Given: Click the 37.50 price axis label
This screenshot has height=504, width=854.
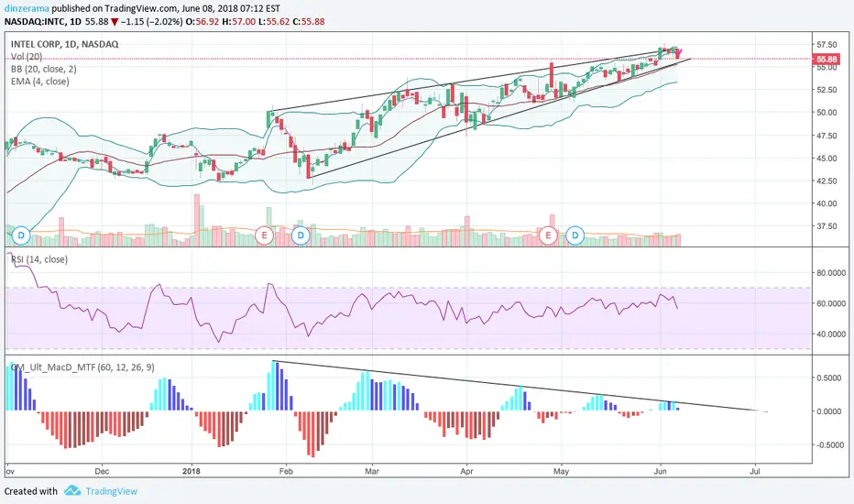Looking at the screenshot, I should pyautogui.click(x=827, y=226).
